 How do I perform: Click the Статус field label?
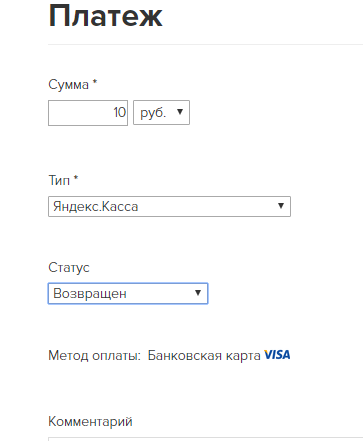point(69,268)
